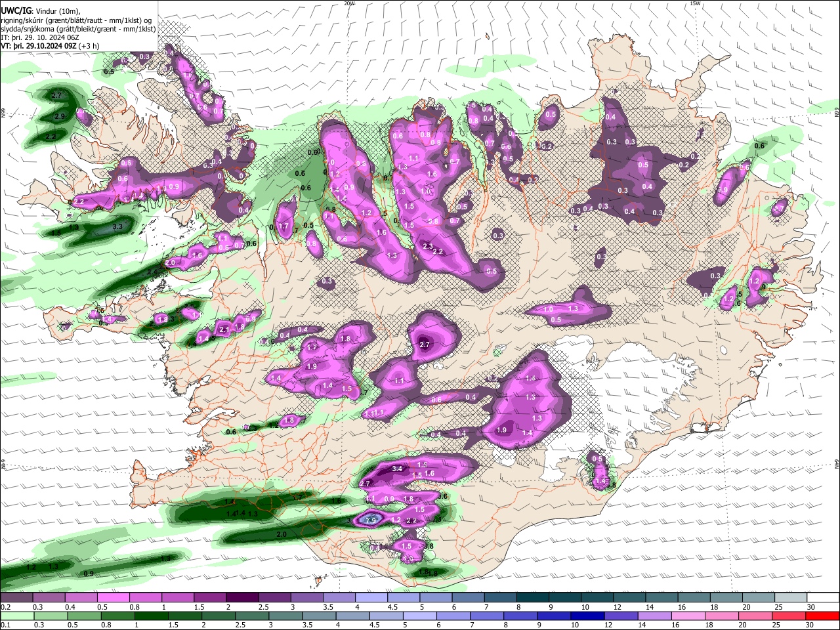Click the pale green 0.1–0.3 rain scale swatch

tap(16, 616)
